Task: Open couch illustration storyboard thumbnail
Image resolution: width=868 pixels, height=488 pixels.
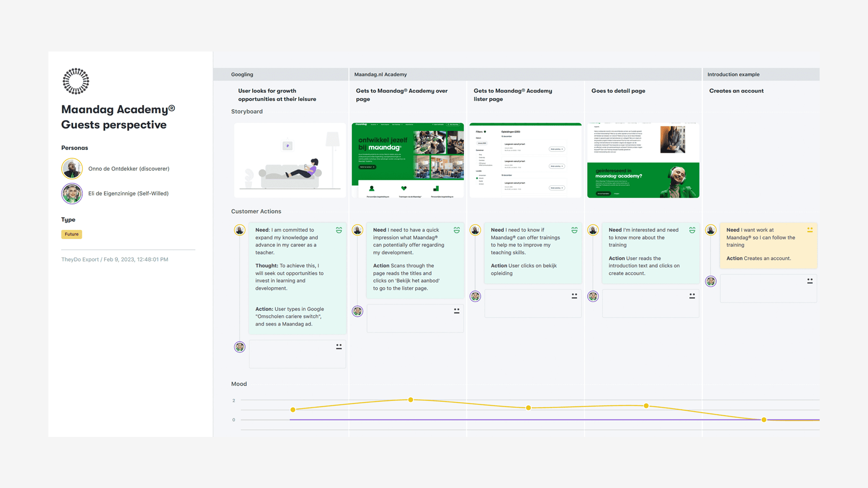Action: (290, 160)
